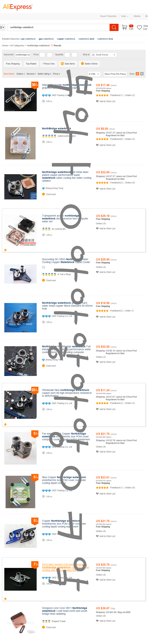Sort results by Newest
This screenshot has height=644, width=148.
click(x=31, y=74)
